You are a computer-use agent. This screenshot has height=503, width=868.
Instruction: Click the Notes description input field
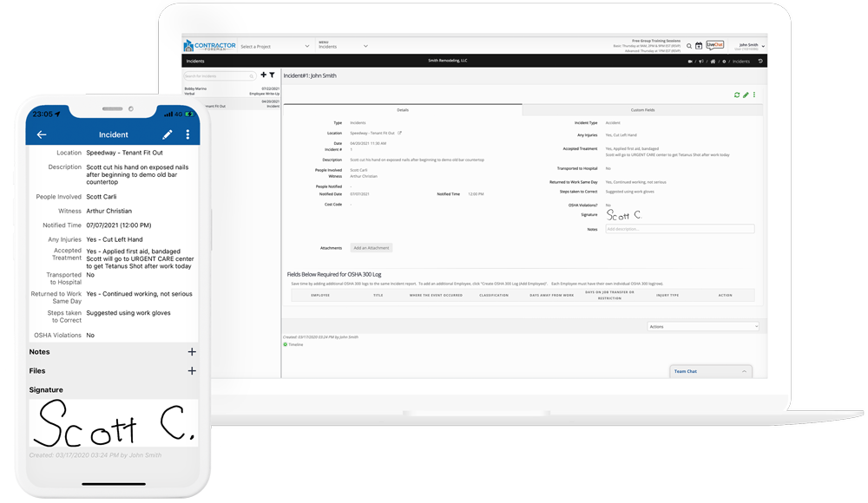(679, 229)
